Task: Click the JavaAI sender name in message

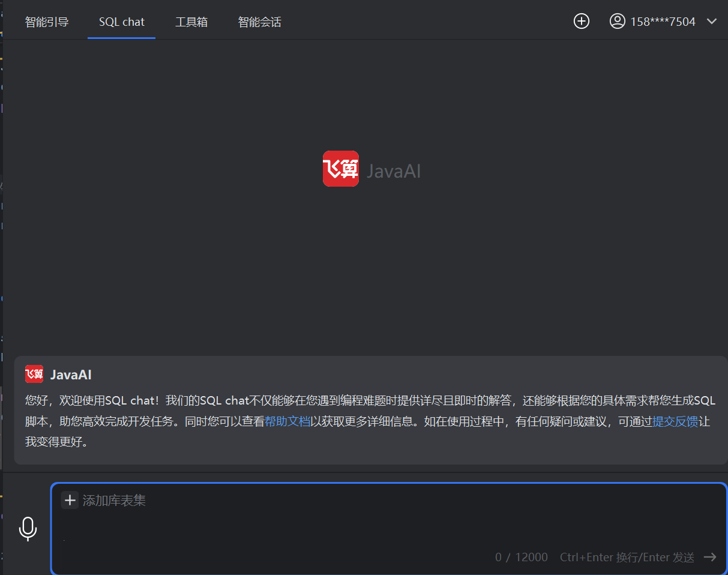Action: (x=71, y=375)
